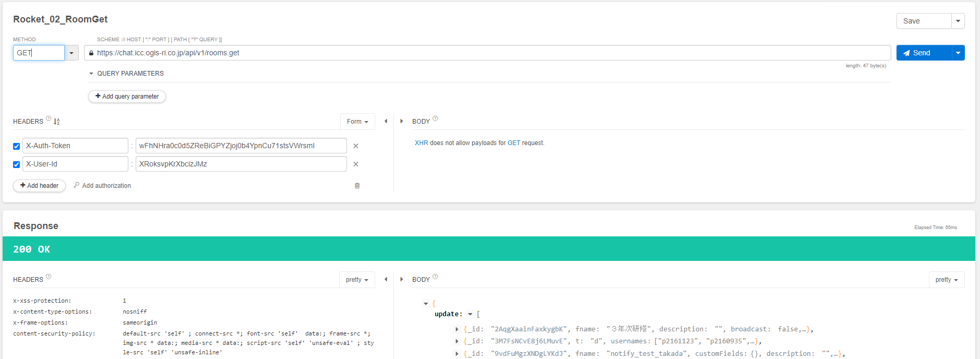Image resolution: width=980 pixels, height=359 pixels.
Task: Click the trash icon to delete all headers
Action: (357, 186)
